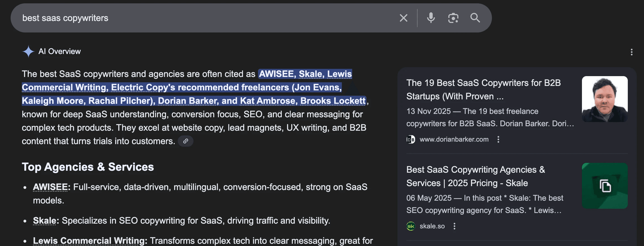This screenshot has height=246, width=644.
Task: Click the source link chip icon
Action: pos(186,141)
